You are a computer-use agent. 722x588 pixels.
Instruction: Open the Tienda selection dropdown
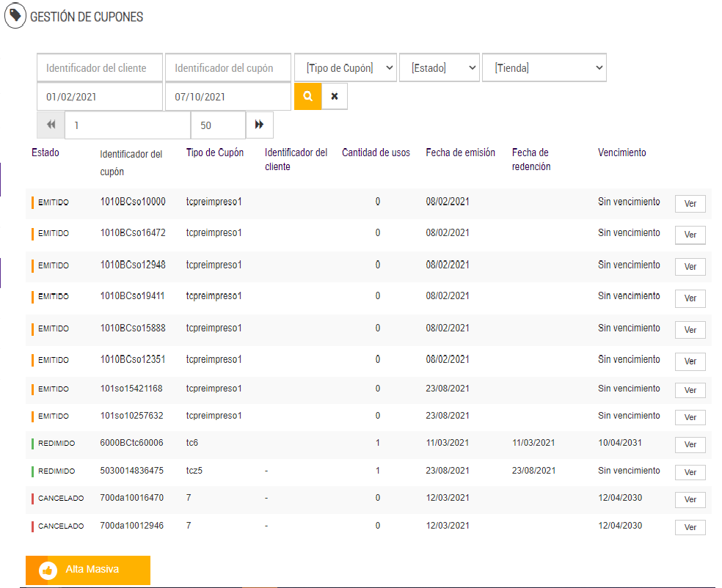[x=544, y=68]
